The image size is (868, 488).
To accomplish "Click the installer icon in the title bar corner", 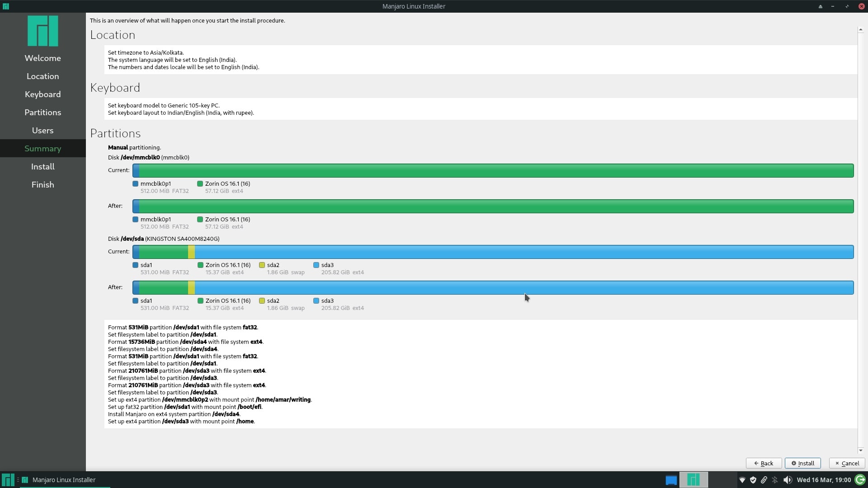I will 5,6.
